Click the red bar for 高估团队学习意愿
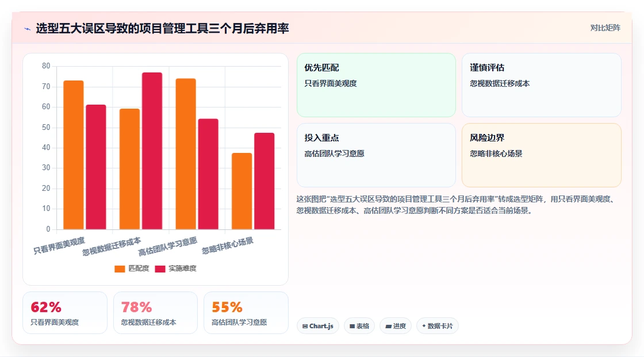This screenshot has width=644, height=357. point(208,174)
